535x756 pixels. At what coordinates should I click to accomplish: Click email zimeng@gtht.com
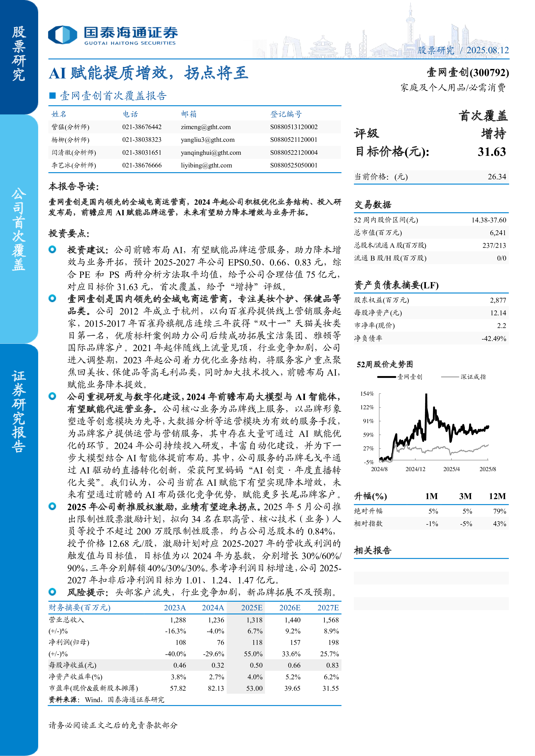(206, 127)
